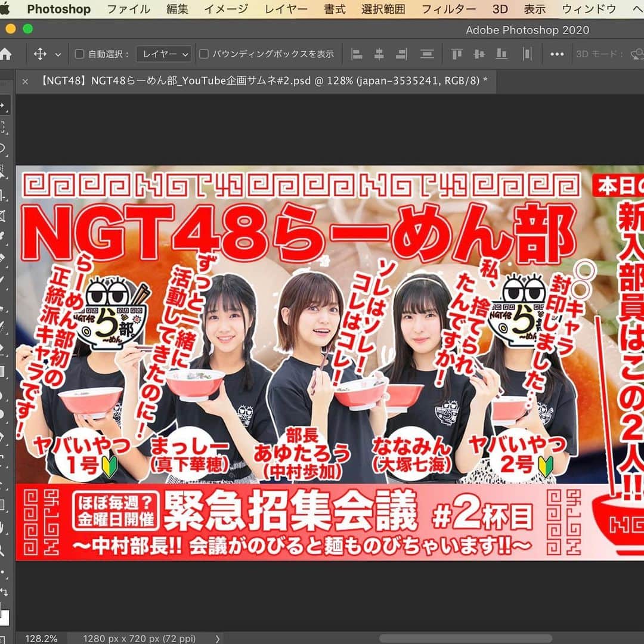Viewport: 644px width, 644px height.
Task: Open more align and distribute options
Action: [x=557, y=54]
